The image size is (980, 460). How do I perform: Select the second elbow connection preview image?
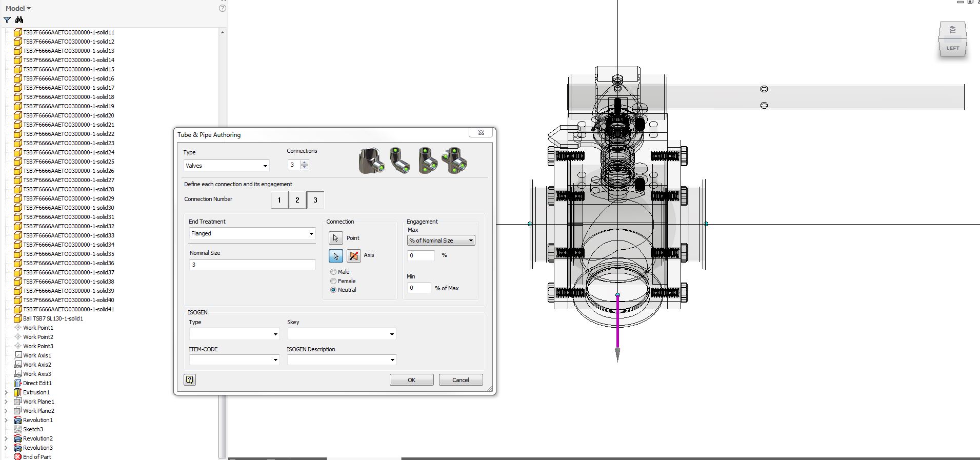[x=400, y=161]
